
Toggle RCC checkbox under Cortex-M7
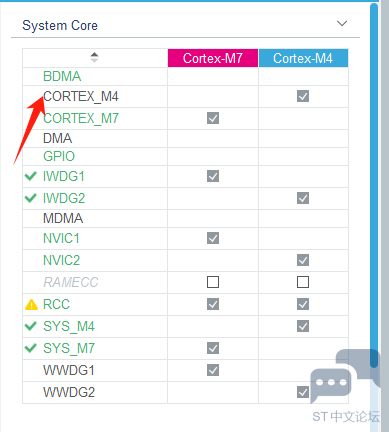pos(213,304)
